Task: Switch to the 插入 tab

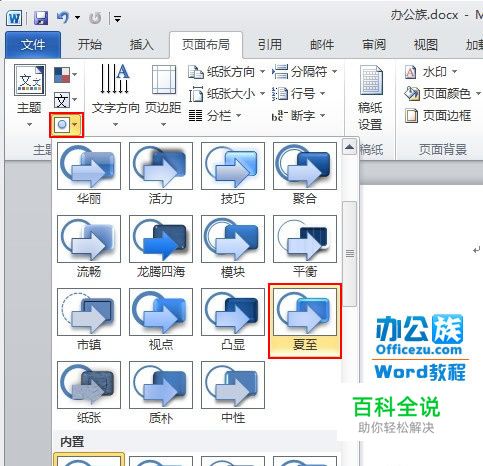Action: coord(141,45)
